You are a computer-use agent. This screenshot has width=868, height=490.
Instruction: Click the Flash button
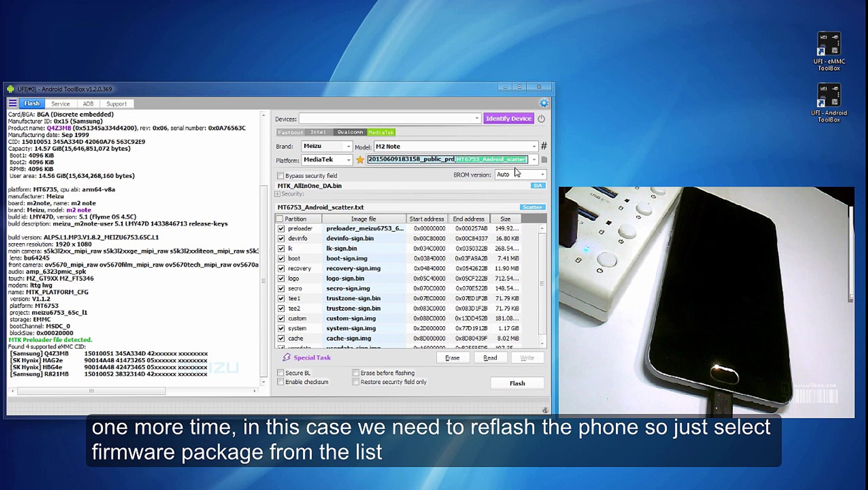(517, 383)
